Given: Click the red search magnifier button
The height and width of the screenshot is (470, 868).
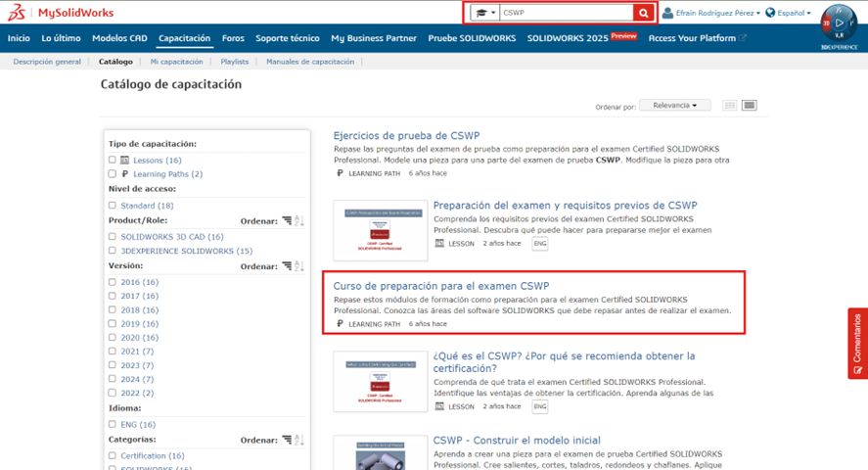Looking at the screenshot, I should point(643,13).
